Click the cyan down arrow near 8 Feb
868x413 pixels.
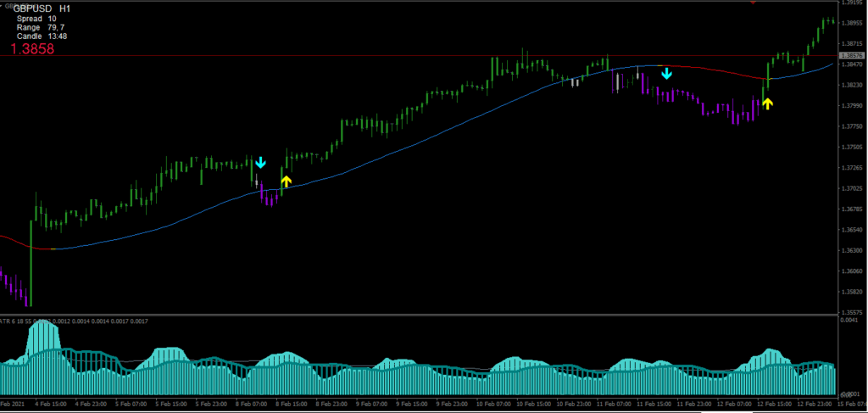pos(261,162)
